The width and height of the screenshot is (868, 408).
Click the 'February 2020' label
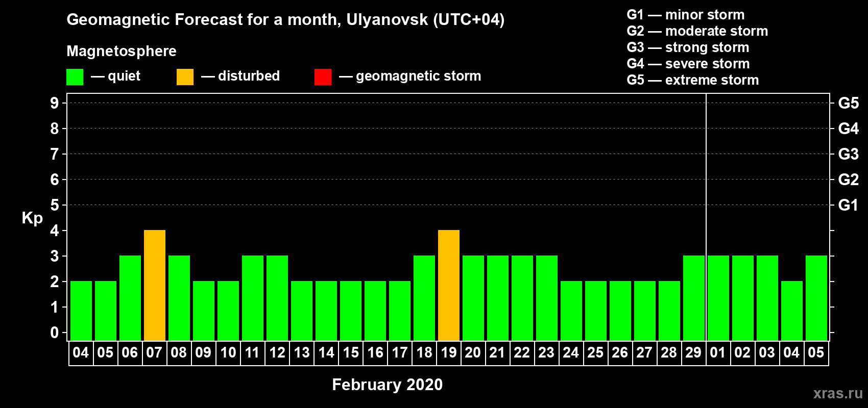click(x=388, y=385)
